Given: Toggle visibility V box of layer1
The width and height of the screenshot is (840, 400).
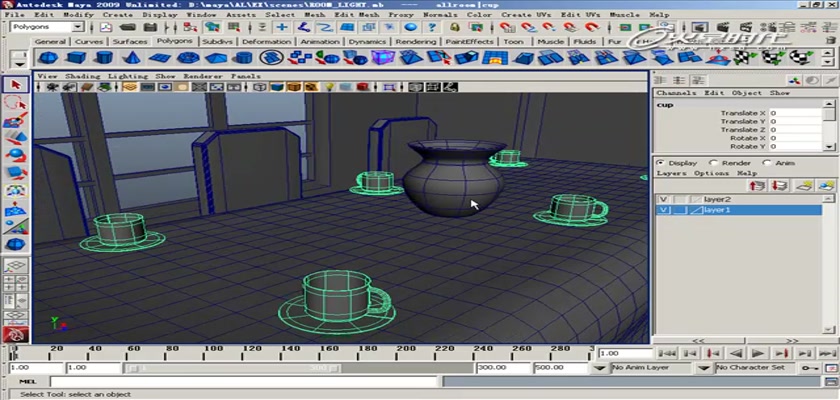Looking at the screenshot, I should [664, 210].
